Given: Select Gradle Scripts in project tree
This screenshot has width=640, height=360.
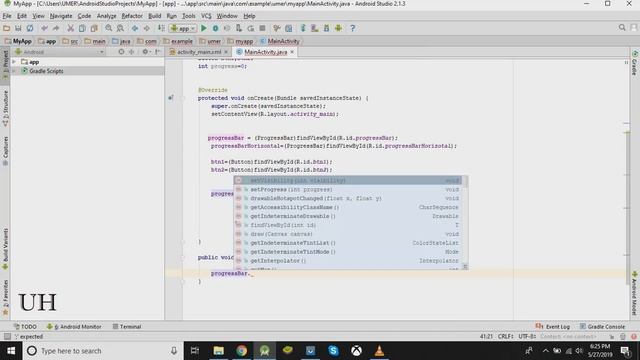Looking at the screenshot, I should pyautogui.click(x=46, y=71).
